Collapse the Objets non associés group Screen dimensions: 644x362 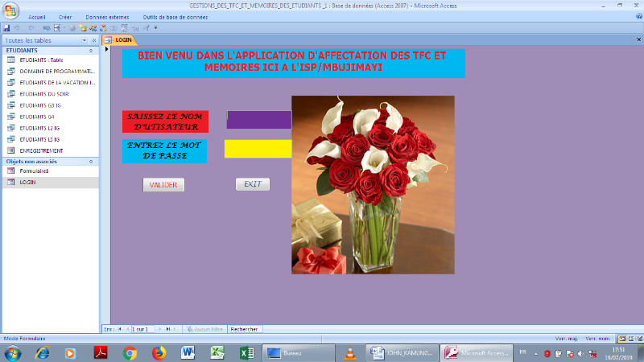click(x=91, y=162)
